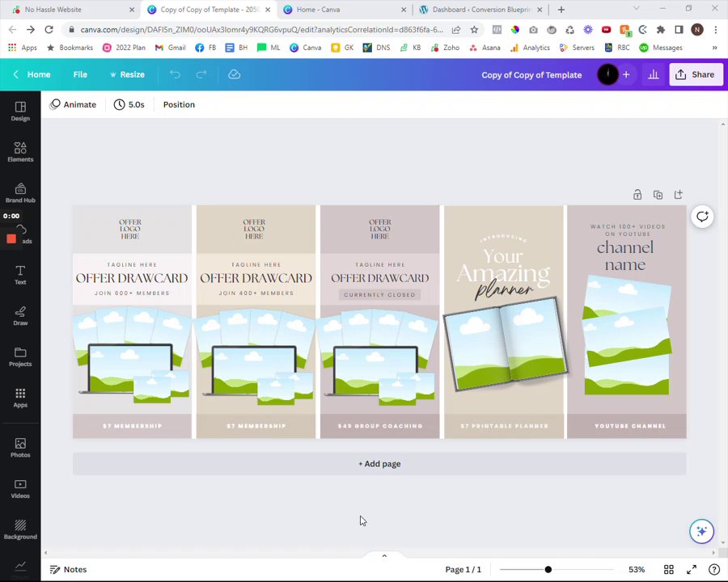
Task: Select the Your Amazing Planner card
Action: pos(504,322)
